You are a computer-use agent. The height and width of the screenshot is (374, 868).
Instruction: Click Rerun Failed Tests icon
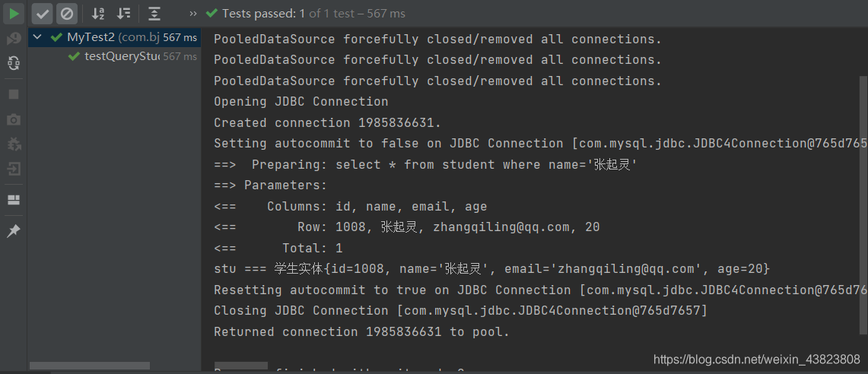[14, 38]
